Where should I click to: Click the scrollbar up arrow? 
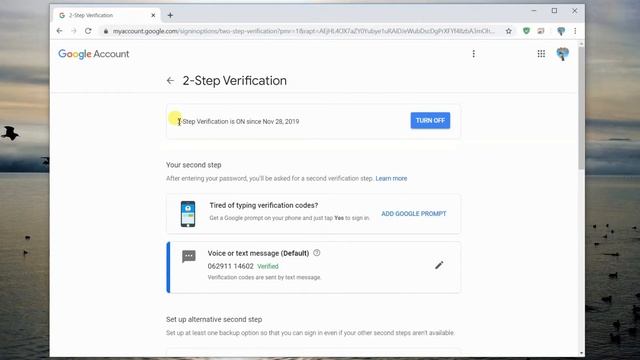click(581, 44)
